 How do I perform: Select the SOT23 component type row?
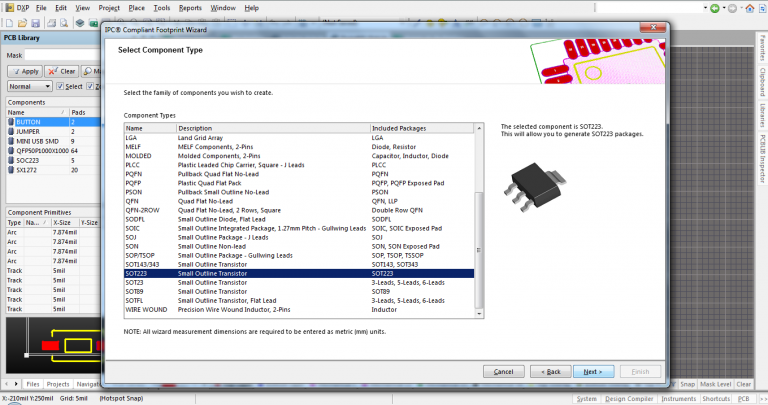point(299,283)
